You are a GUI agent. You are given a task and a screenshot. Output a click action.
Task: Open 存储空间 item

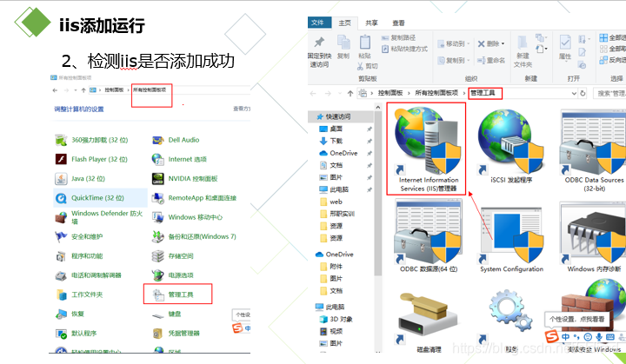pyautogui.click(x=172, y=255)
